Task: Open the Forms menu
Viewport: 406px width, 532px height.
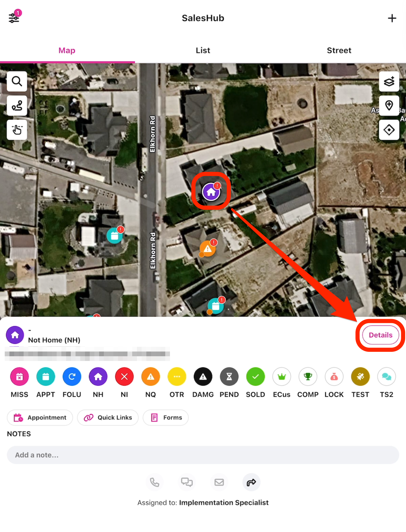Action: (166, 418)
